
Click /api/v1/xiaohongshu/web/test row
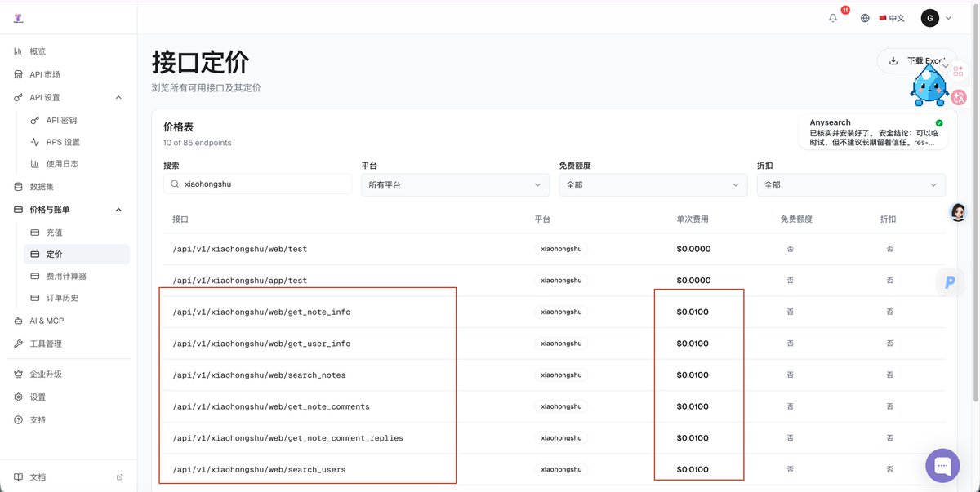click(x=555, y=249)
